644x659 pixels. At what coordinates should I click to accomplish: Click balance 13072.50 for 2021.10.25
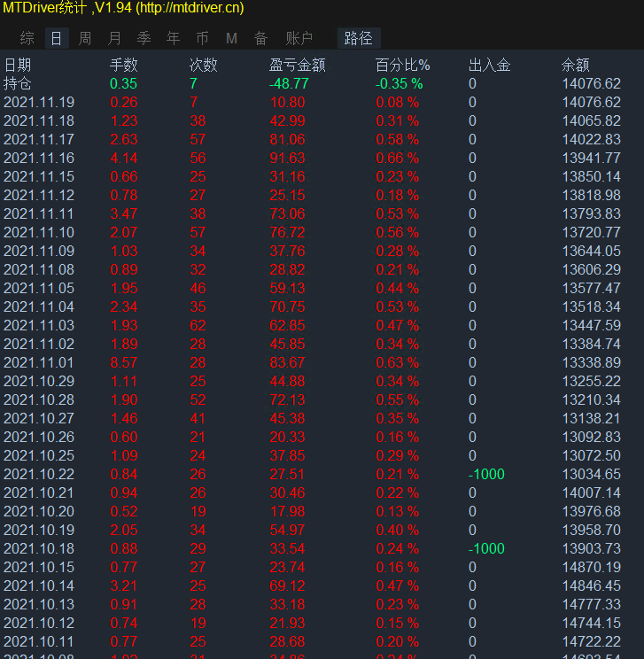point(592,455)
